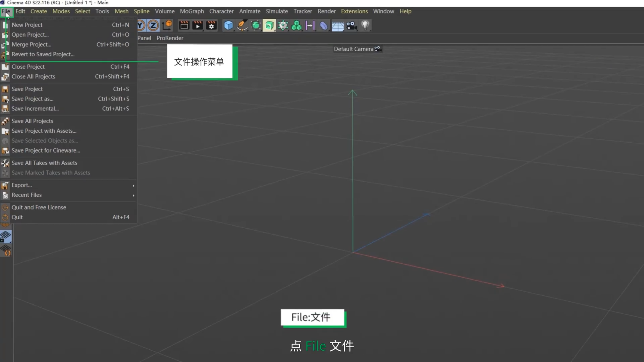Open Edit Render Settings clapperboard icon
This screenshot has height=362, width=644.
coord(211,25)
